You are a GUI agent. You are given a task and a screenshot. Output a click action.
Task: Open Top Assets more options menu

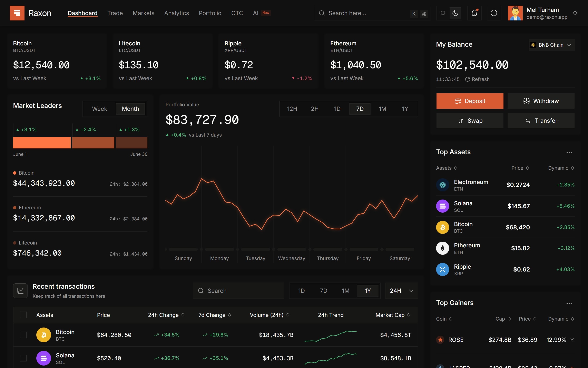(569, 153)
